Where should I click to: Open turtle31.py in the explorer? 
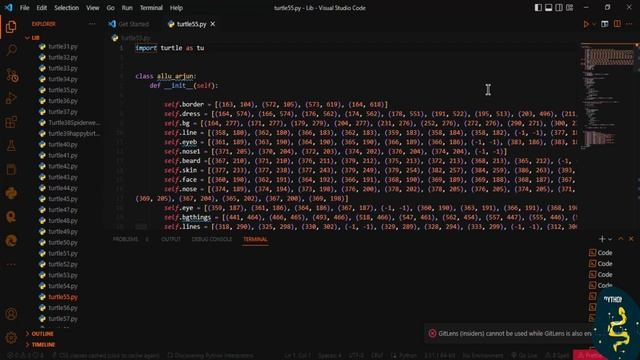click(x=63, y=47)
